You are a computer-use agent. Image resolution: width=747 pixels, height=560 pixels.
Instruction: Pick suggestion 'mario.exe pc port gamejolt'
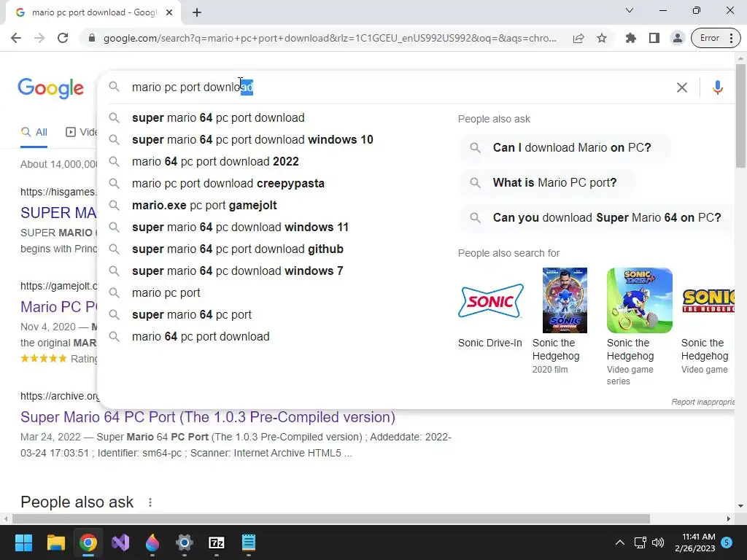pyautogui.click(x=204, y=205)
